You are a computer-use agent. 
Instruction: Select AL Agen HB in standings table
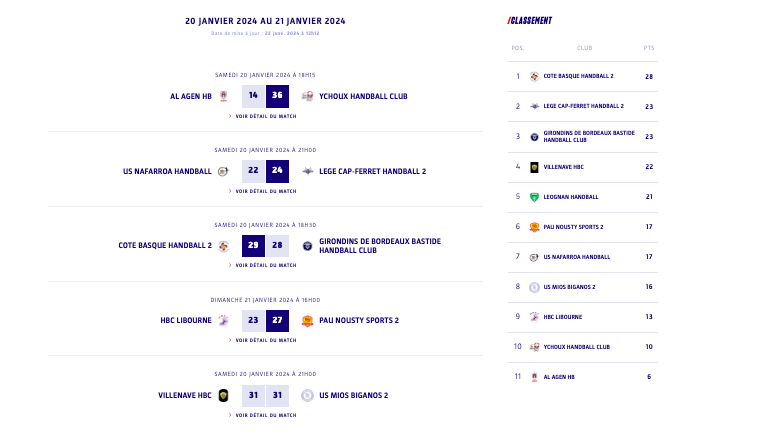[559, 377]
